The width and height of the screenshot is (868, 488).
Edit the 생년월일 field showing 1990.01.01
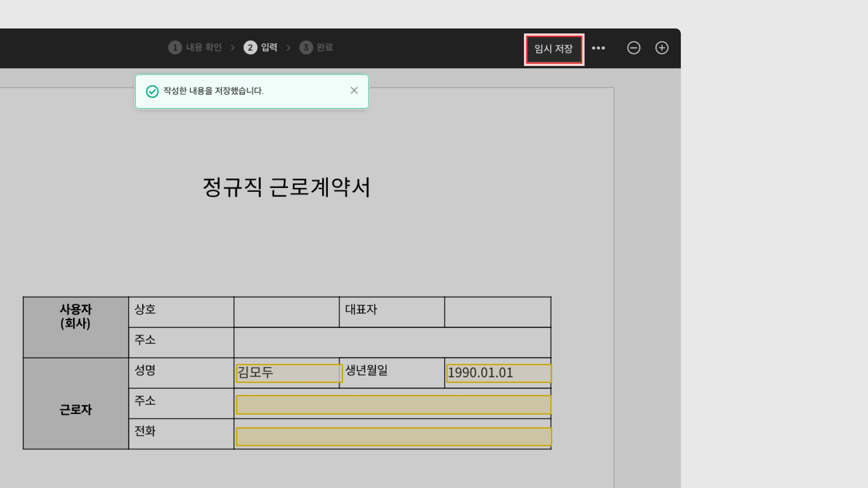click(x=499, y=373)
